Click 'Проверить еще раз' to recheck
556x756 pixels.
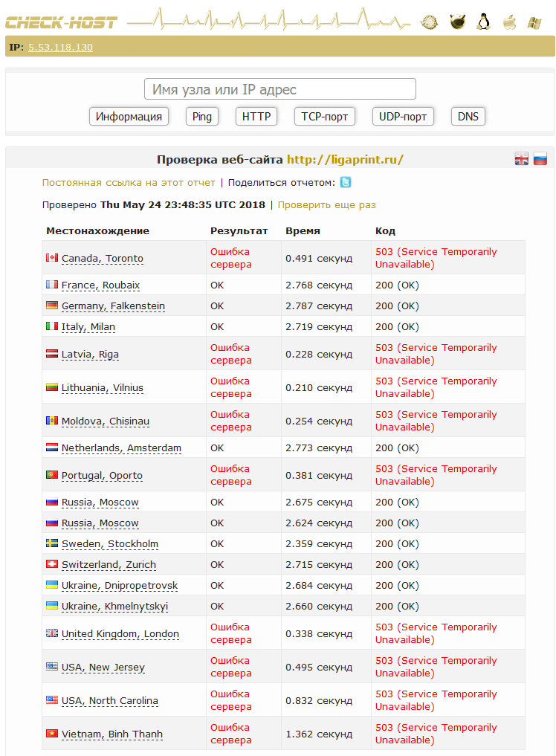(x=326, y=204)
